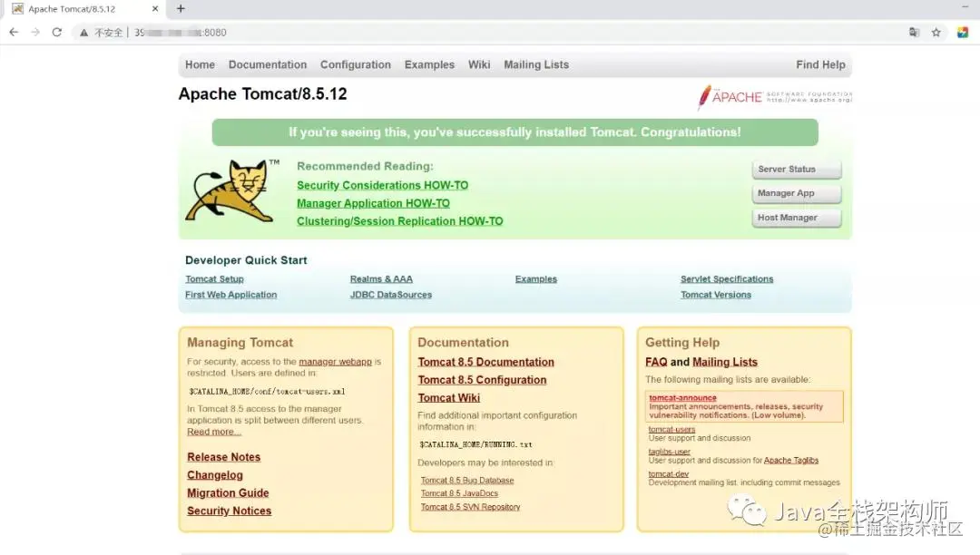Viewport: 980px width, 555px height.
Task: Open the Examples nav item
Action: coord(429,65)
